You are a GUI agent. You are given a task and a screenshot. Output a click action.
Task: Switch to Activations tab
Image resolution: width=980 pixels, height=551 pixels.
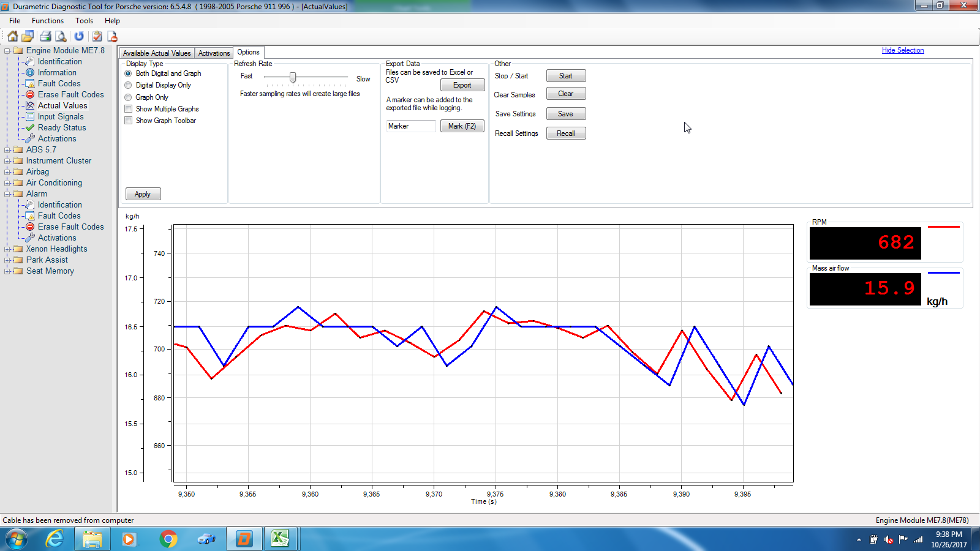point(214,53)
